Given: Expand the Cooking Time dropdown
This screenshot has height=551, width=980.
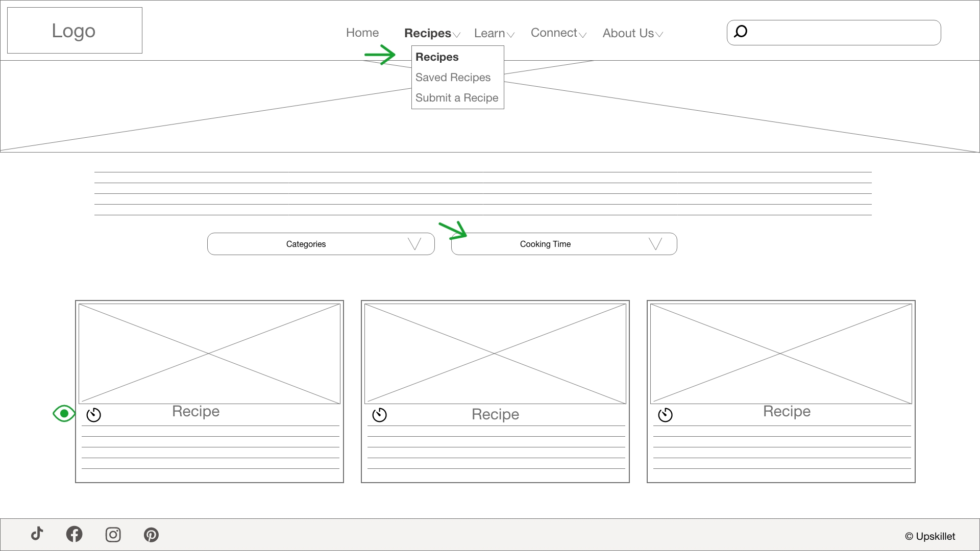Looking at the screenshot, I should click(563, 244).
